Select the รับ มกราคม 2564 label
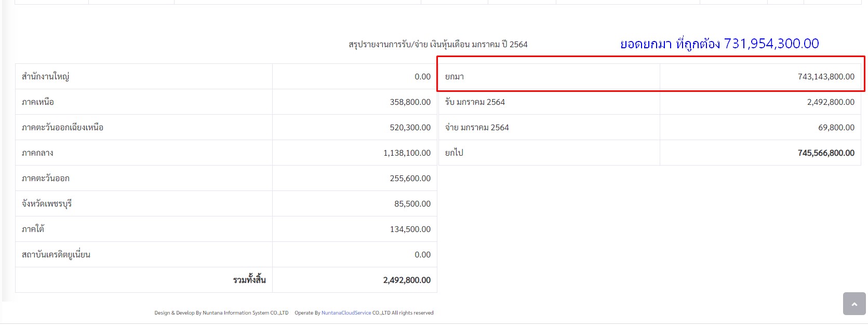868x327 pixels. (x=475, y=102)
